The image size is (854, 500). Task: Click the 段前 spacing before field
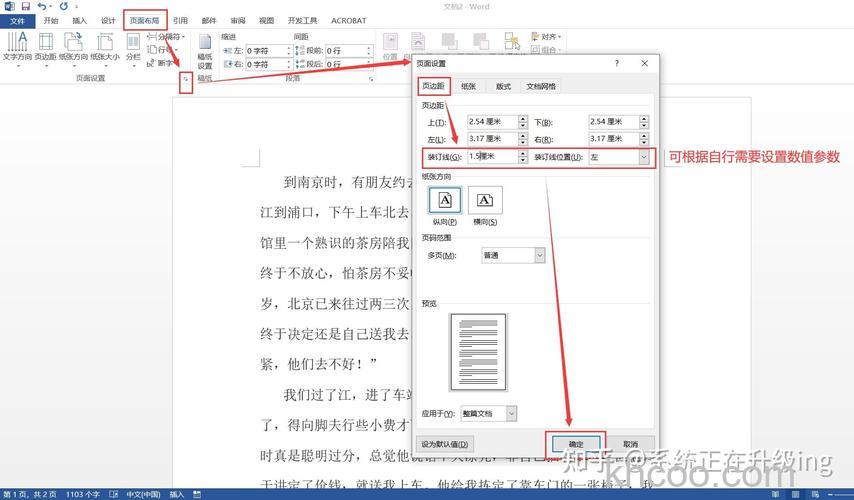pyautogui.click(x=349, y=51)
